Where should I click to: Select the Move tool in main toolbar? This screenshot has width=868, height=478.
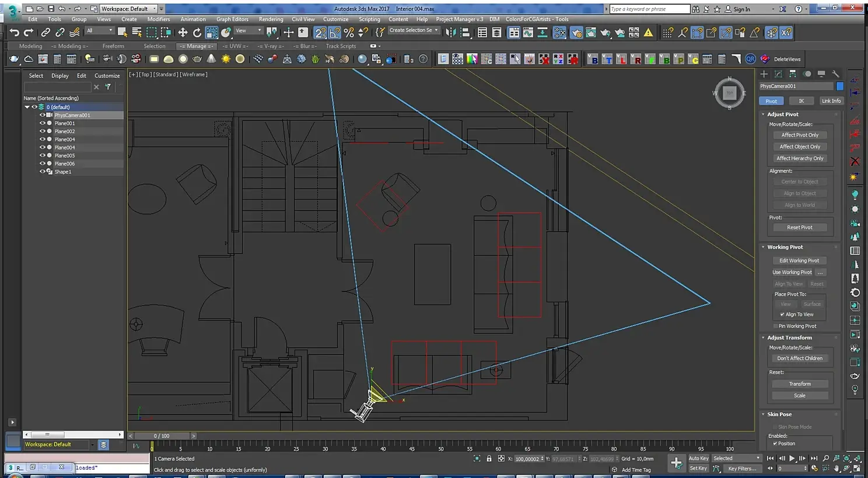183,33
